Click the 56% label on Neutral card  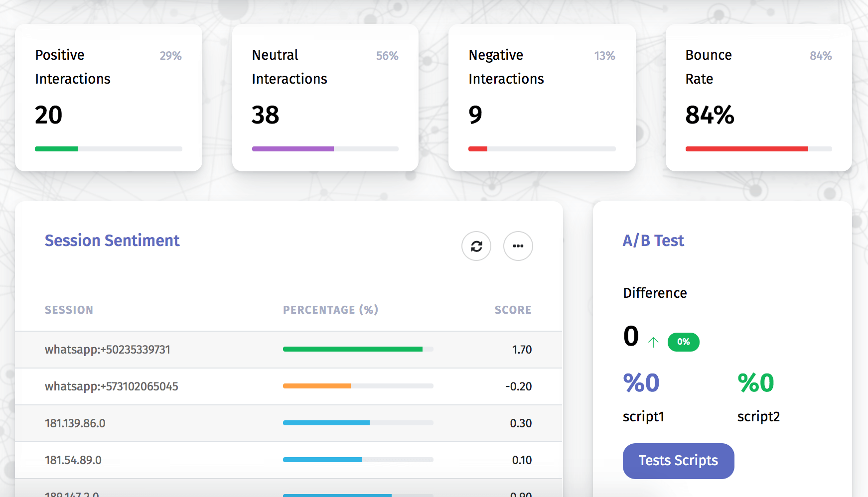[x=387, y=56]
